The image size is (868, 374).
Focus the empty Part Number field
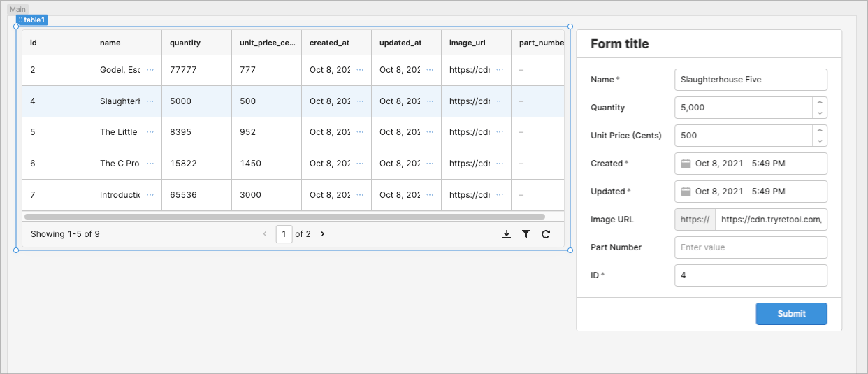tap(751, 247)
